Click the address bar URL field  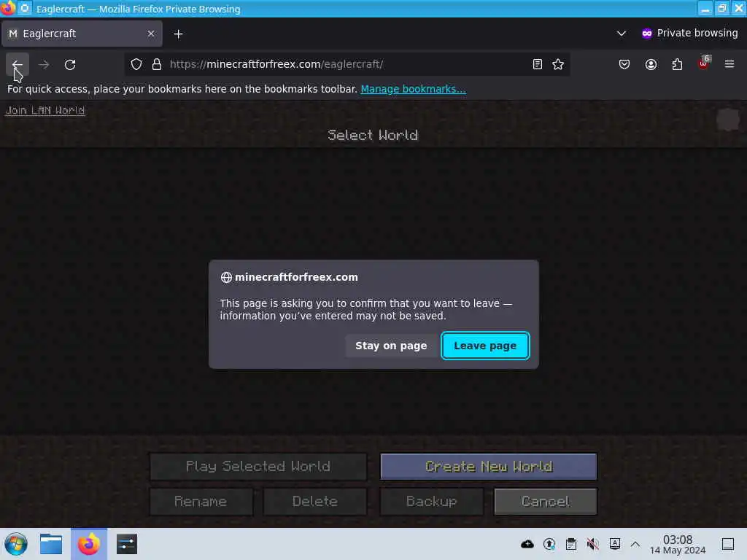[348, 64]
